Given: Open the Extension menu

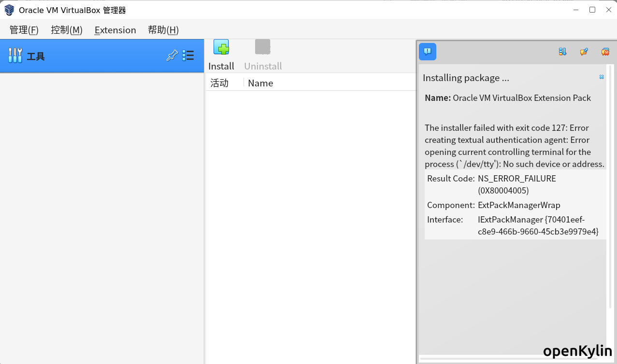Looking at the screenshot, I should tap(115, 30).
